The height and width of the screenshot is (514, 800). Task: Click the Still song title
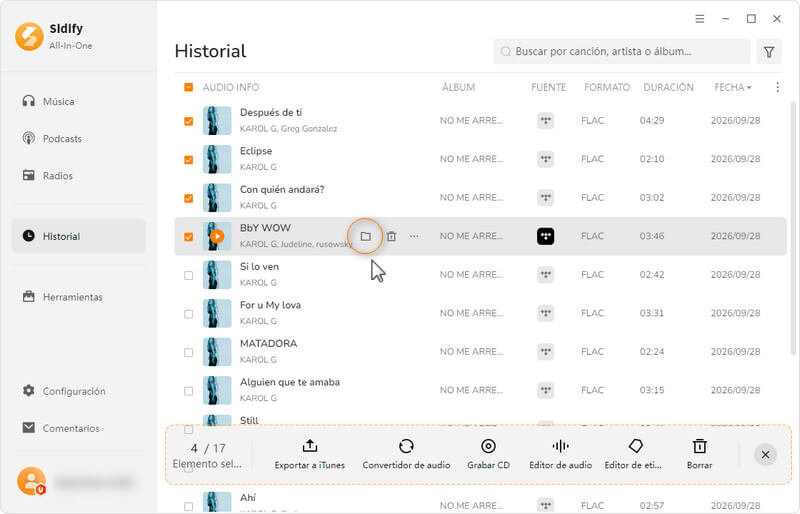coord(249,420)
